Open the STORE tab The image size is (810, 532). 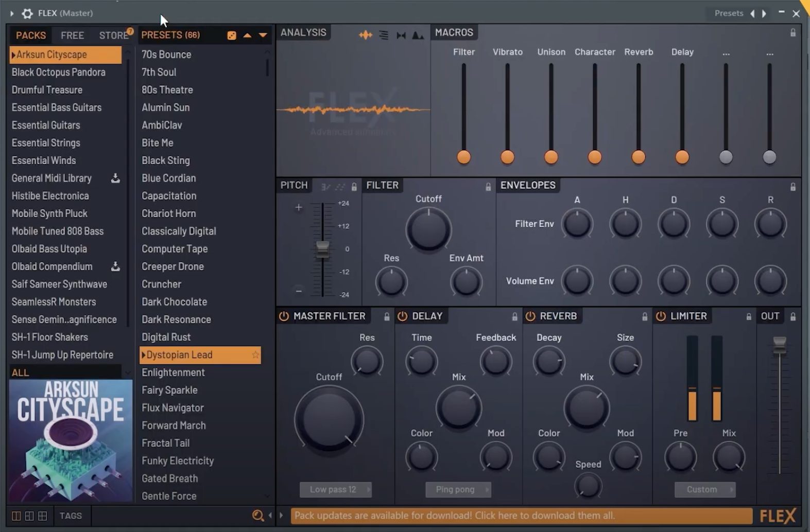point(114,36)
